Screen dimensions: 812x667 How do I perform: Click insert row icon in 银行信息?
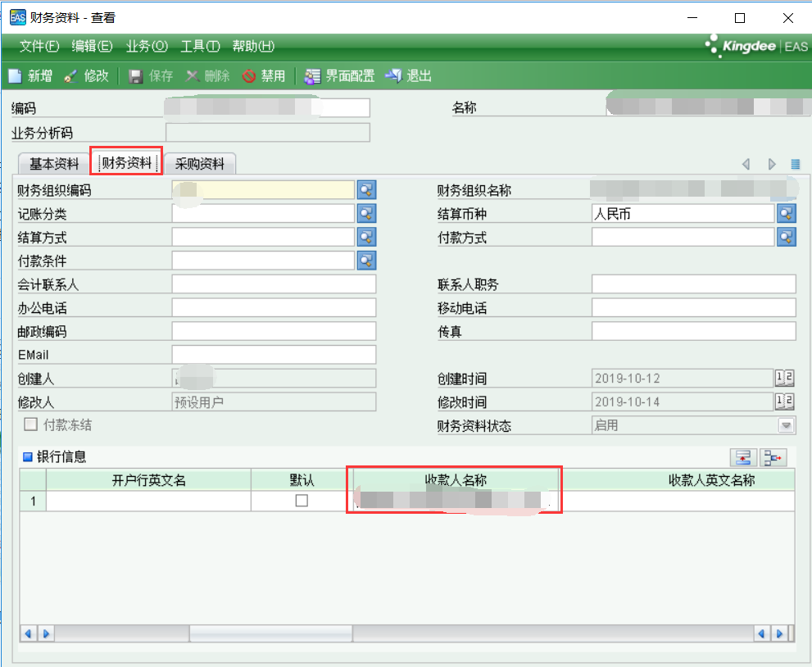pos(743,458)
